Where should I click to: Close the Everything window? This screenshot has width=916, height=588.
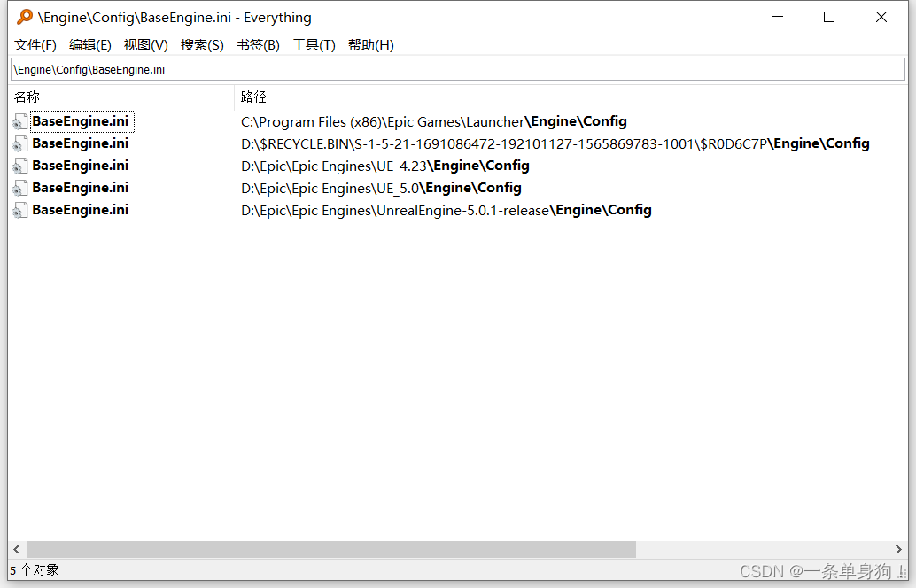click(x=881, y=17)
